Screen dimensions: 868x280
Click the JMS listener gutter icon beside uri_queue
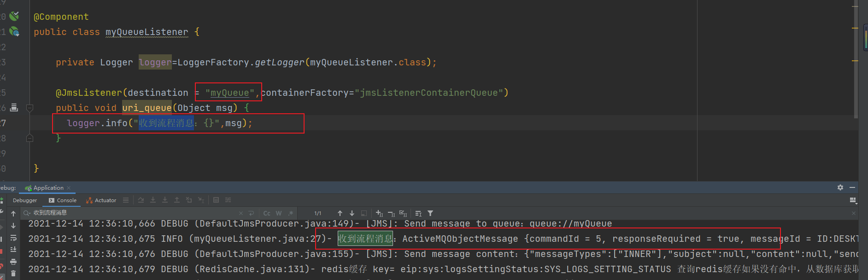[x=14, y=108]
